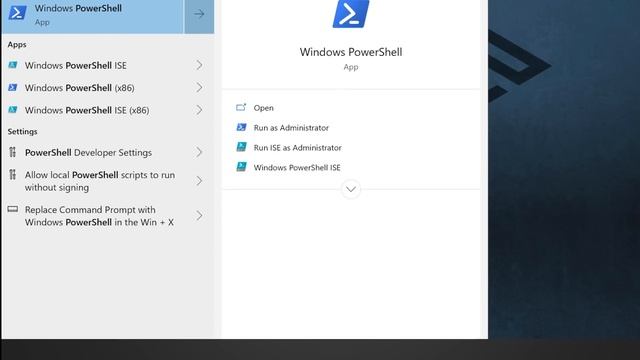Click the PowerShell Developer Settings icon
Viewport: 640px width, 360px height.
click(x=13, y=152)
